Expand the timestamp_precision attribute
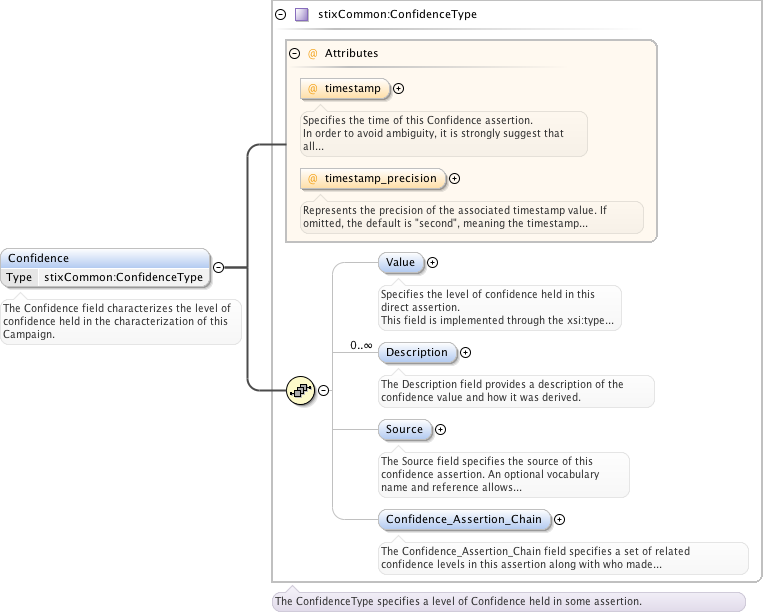The height and width of the screenshot is (615, 764). tap(454, 179)
